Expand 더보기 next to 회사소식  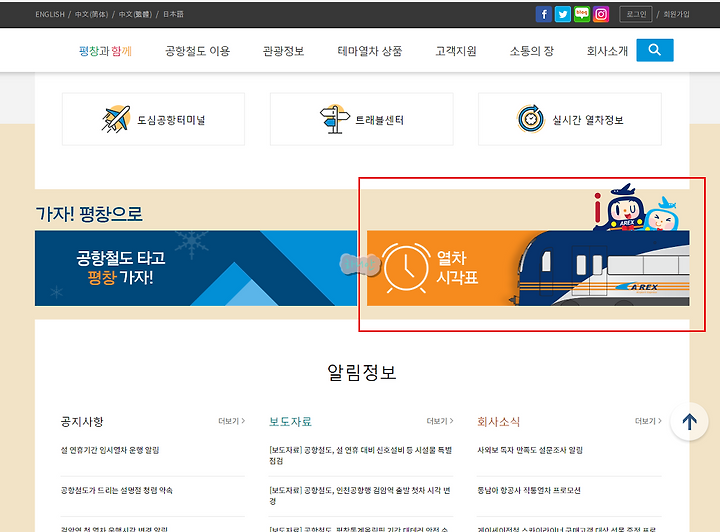click(648, 421)
